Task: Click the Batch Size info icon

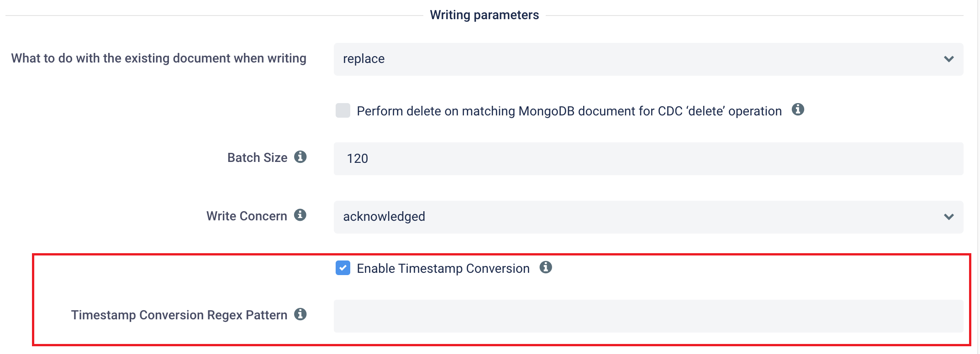Action: click(300, 157)
